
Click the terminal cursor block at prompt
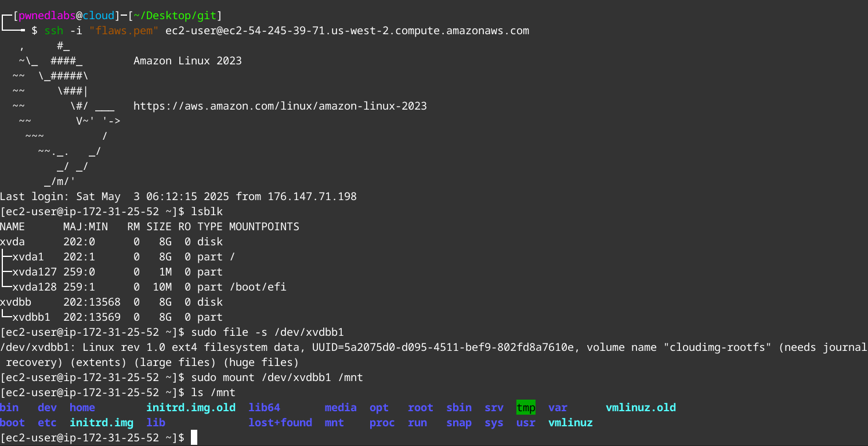194,438
